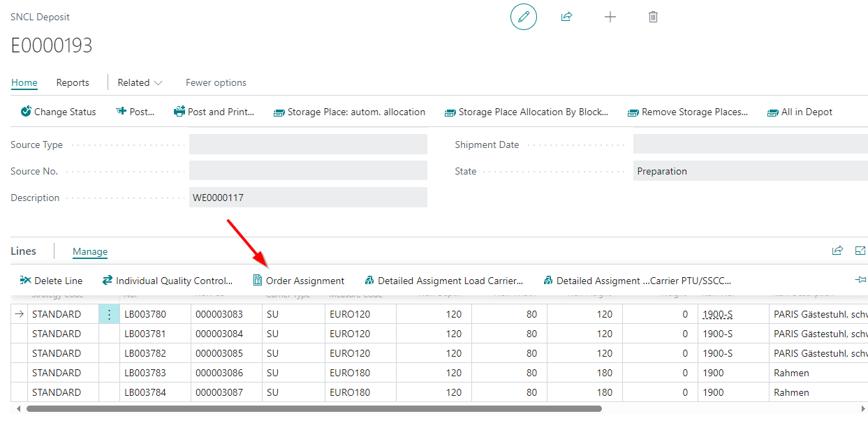The width and height of the screenshot is (868, 430).
Task: Expand the Related dropdown menu
Action: click(140, 82)
